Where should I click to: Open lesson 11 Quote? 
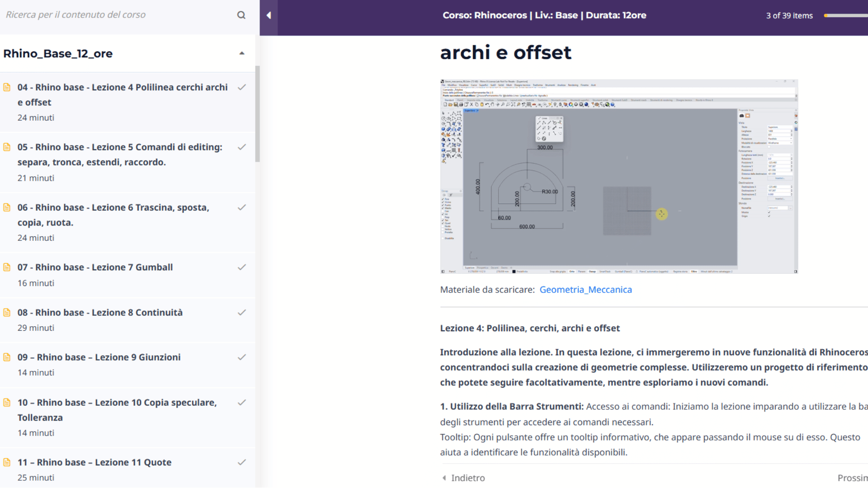coord(94,462)
